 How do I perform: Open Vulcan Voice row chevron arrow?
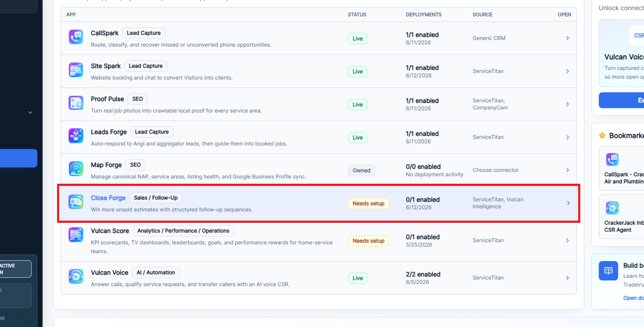click(x=568, y=278)
